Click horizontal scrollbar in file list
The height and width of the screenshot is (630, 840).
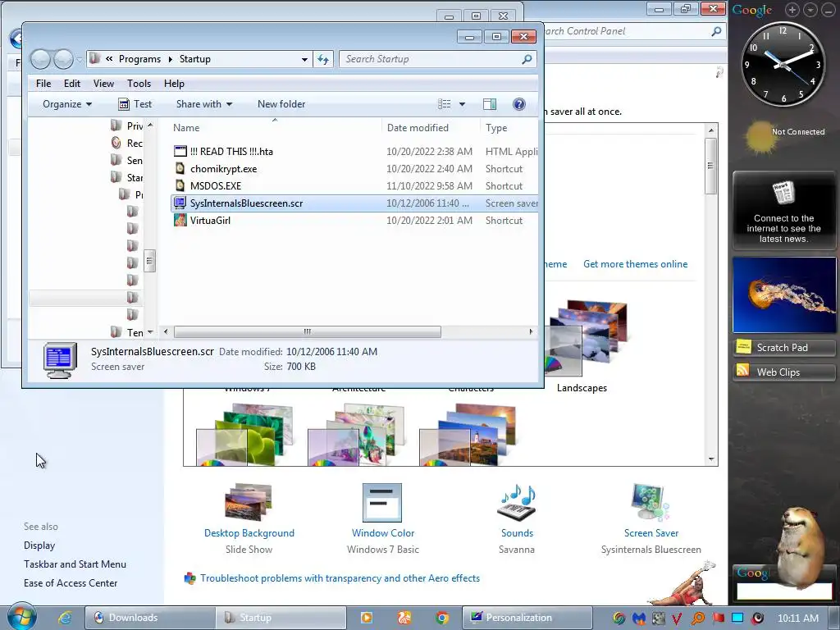[307, 331]
